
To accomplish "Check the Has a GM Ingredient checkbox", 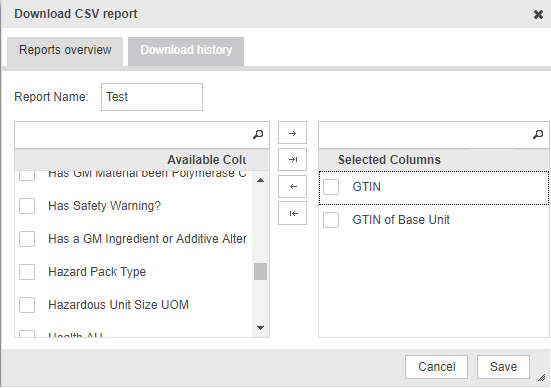I will (x=27, y=239).
